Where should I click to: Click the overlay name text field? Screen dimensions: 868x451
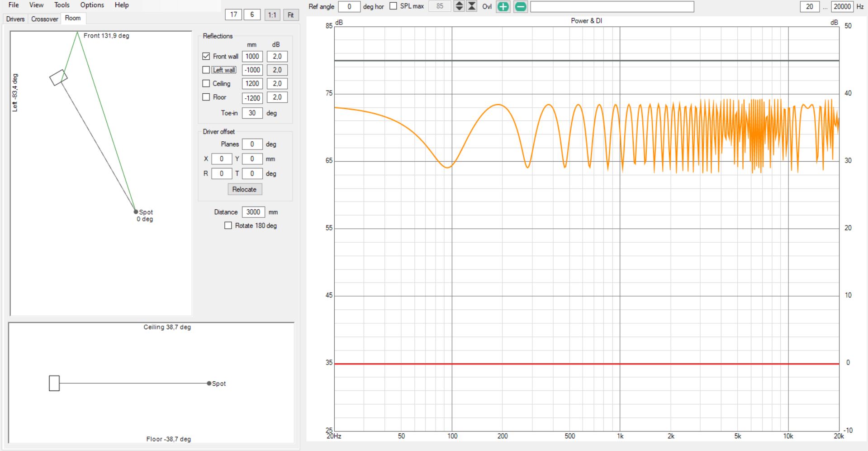tap(612, 6)
